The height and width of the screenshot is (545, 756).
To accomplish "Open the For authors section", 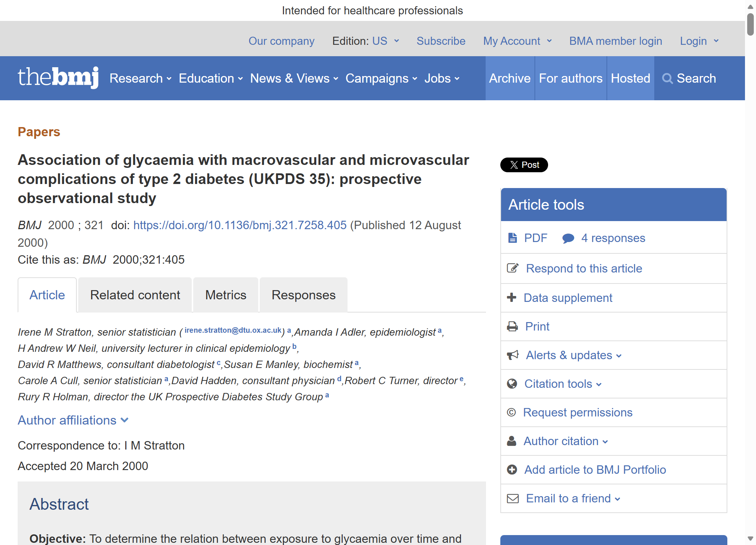I will (x=570, y=78).
